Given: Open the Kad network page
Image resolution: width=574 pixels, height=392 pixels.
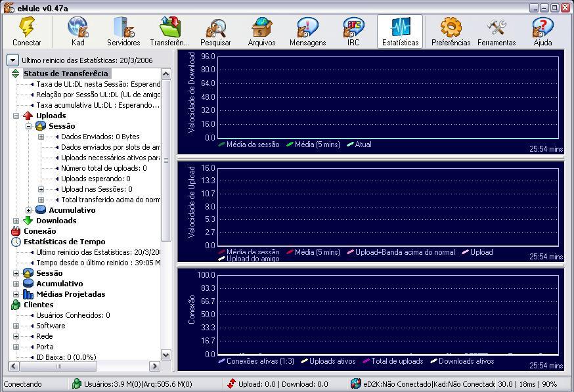Looking at the screenshot, I should coord(78,32).
